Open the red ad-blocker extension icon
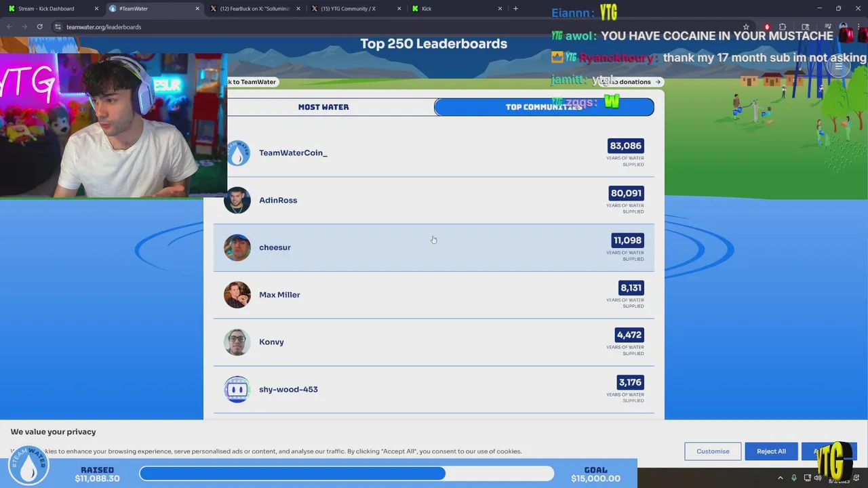This screenshot has height=488, width=868. [x=767, y=27]
